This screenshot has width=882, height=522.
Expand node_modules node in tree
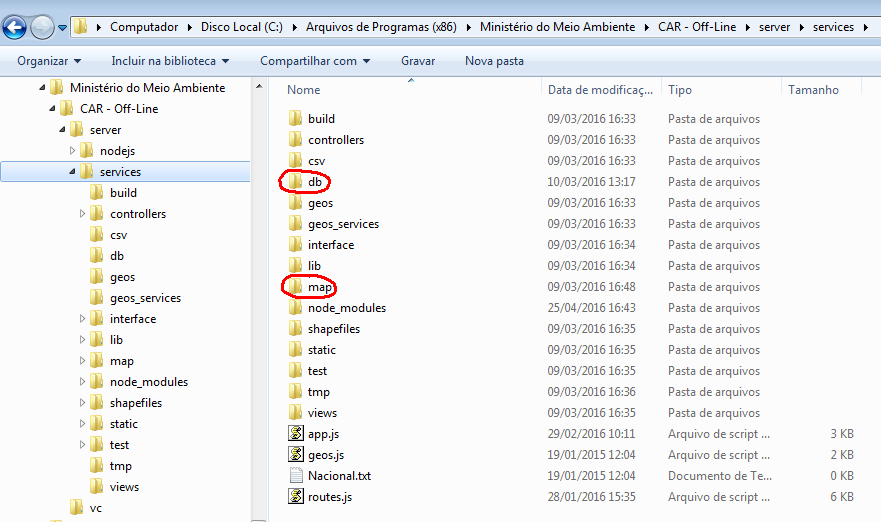82,382
